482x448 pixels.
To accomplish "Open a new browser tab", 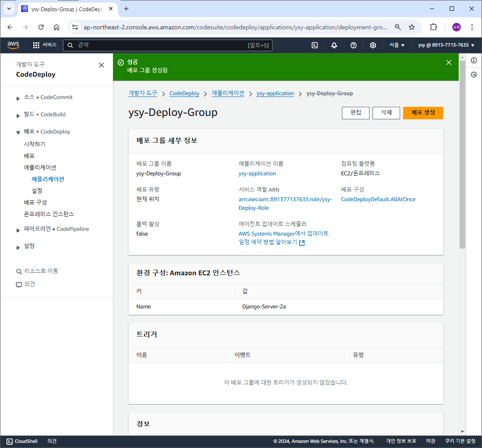I will [x=126, y=9].
